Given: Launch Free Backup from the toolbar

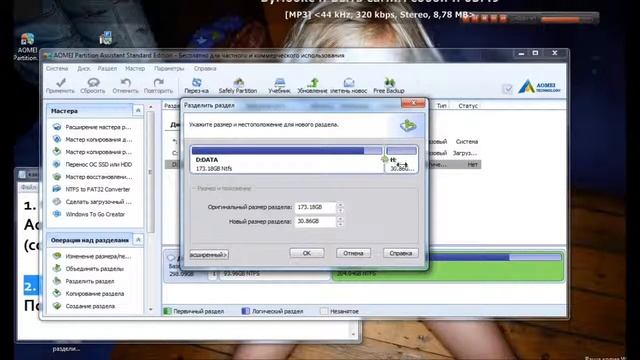Looking at the screenshot, I should [x=389, y=86].
